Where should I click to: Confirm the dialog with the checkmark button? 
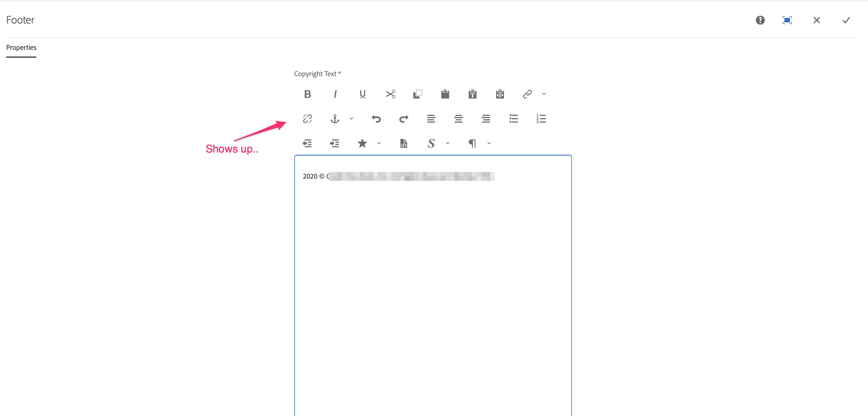(846, 20)
